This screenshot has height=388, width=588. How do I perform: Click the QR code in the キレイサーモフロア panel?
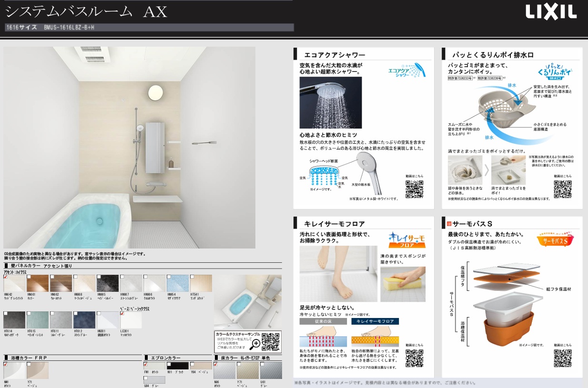(x=414, y=358)
